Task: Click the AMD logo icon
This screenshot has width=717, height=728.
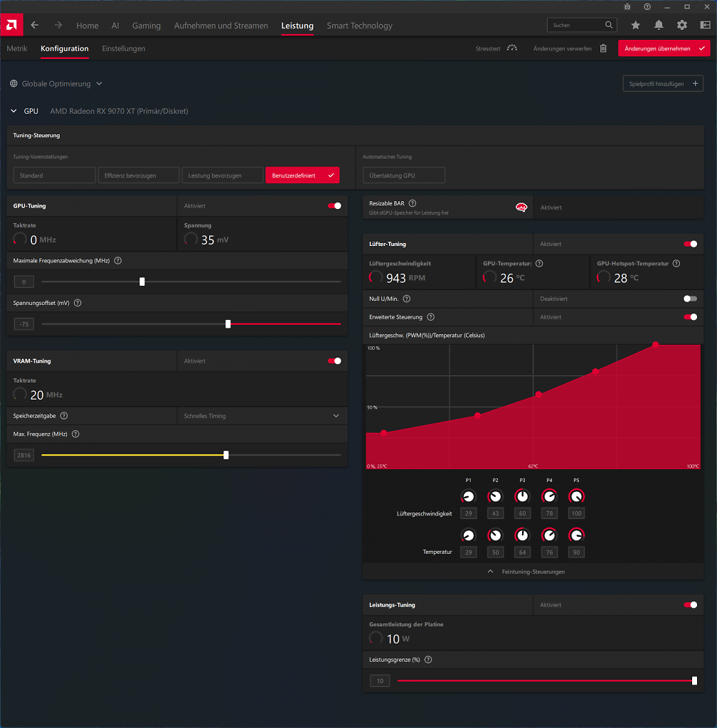Action: click(x=11, y=25)
